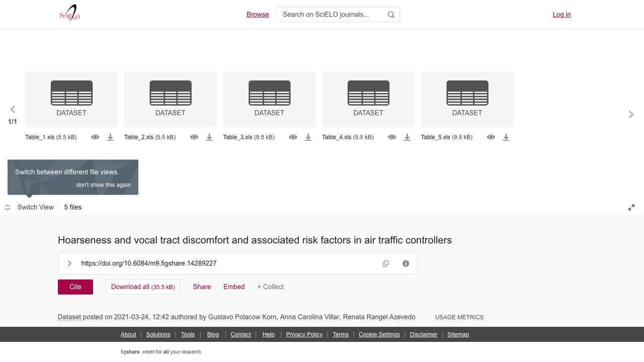Open Privacy Policy footer link
This screenshot has width=644, height=362.
click(304, 334)
